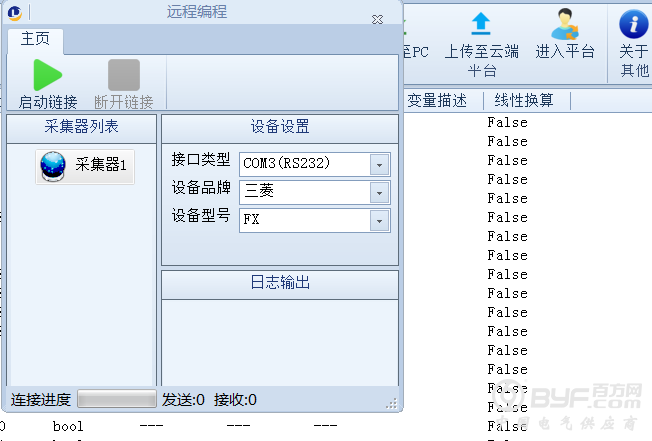
Task: Open the About info icon
Action: tap(633, 24)
